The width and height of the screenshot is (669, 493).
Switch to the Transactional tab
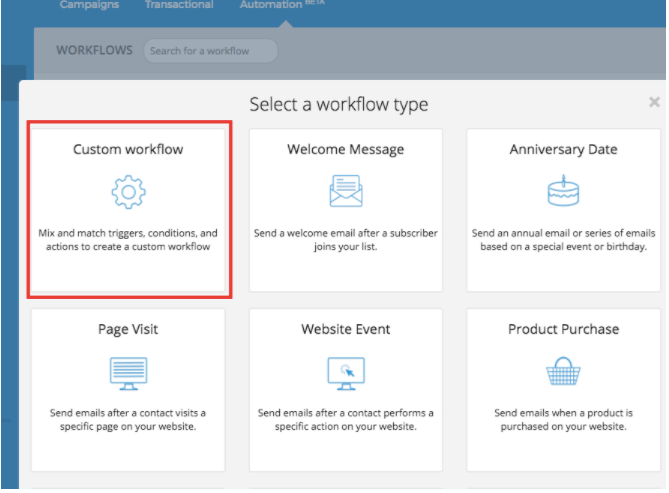pos(178,5)
